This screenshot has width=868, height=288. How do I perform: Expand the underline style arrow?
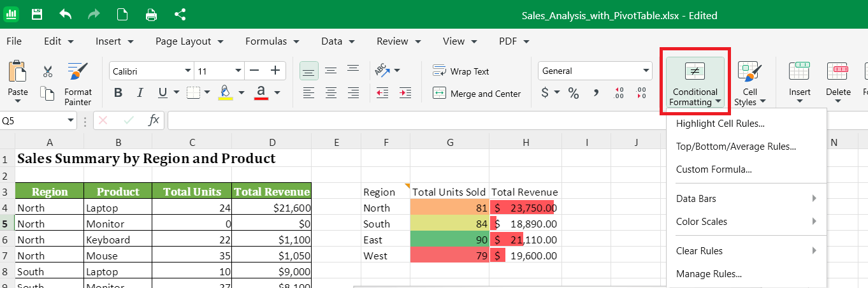175,93
